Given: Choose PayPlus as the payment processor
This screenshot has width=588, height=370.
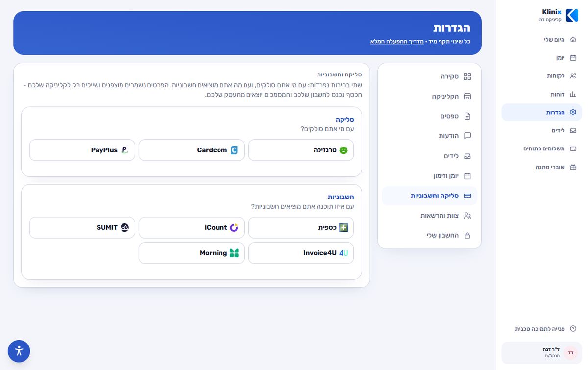Looking at the screenshot, I should [82, 150].
